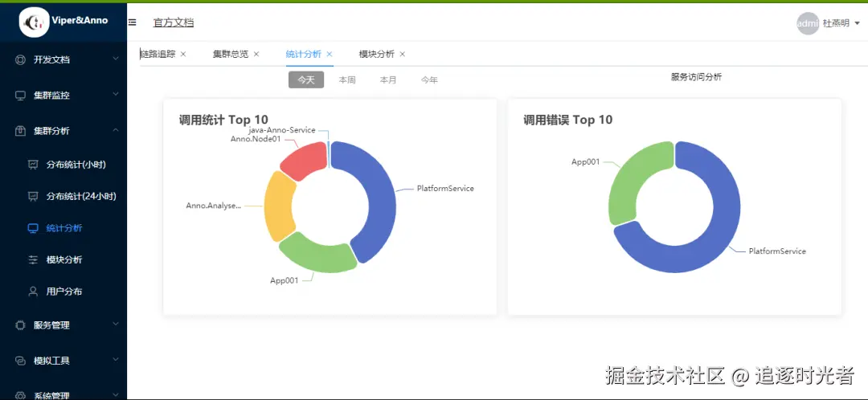Viewport: 868px width, 400px height.
Task: Select the 今天 time range toggle
Action: (x=306, y=80)
